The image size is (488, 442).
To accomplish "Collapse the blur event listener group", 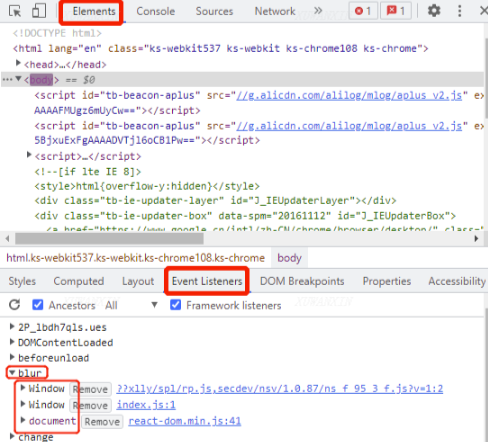I will 12,372.
